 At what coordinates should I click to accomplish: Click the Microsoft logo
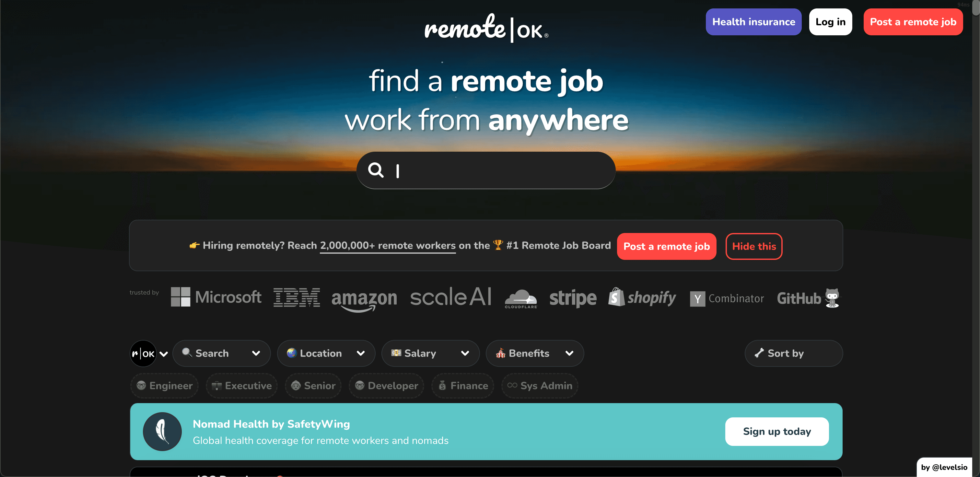(216, 297)
